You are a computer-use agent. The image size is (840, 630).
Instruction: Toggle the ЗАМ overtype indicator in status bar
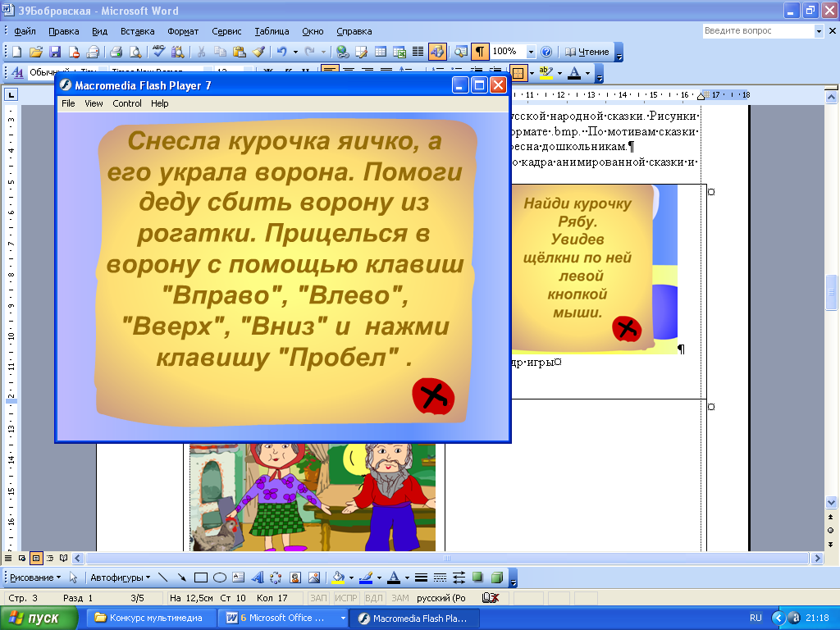[x=399, y=598]
